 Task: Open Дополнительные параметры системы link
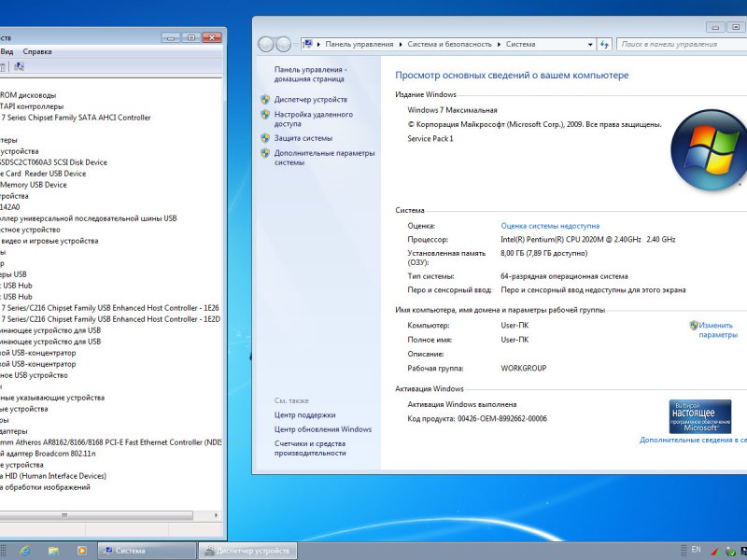[x=324, y=158]
